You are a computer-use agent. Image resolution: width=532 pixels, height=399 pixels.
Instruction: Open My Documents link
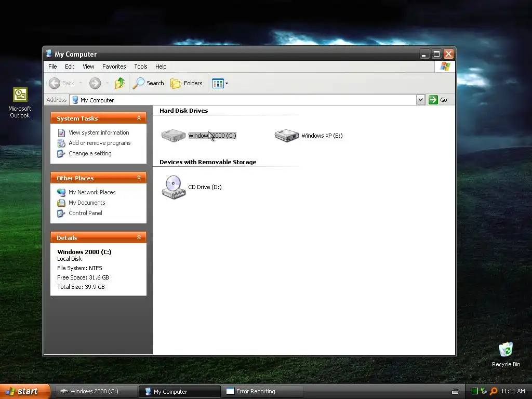click(87, 203)
